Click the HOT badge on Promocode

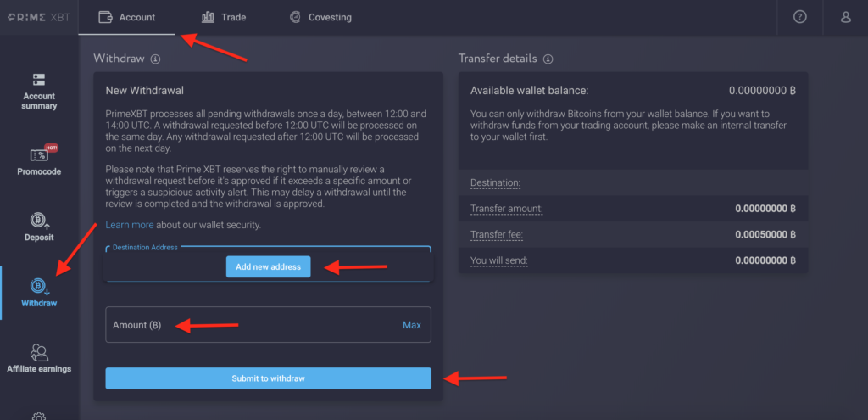pyautogui.click(x=51, y=148)
